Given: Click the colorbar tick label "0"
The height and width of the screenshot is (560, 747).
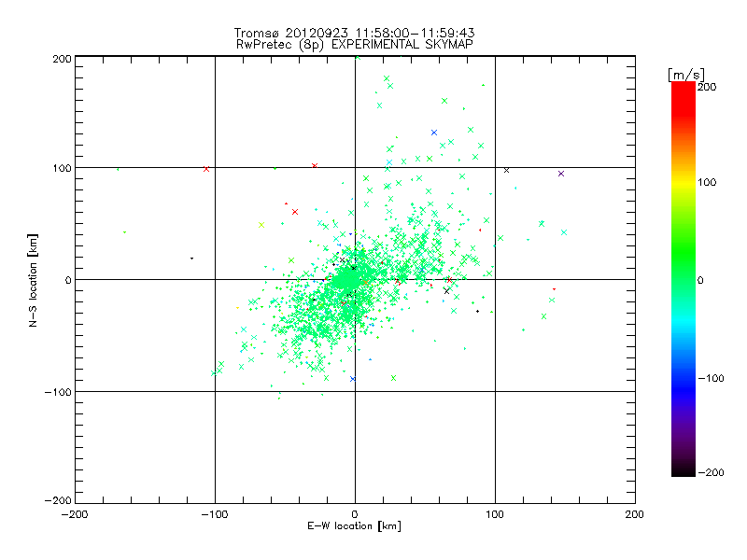Looking at the screenshot, I should click(700, 280).
